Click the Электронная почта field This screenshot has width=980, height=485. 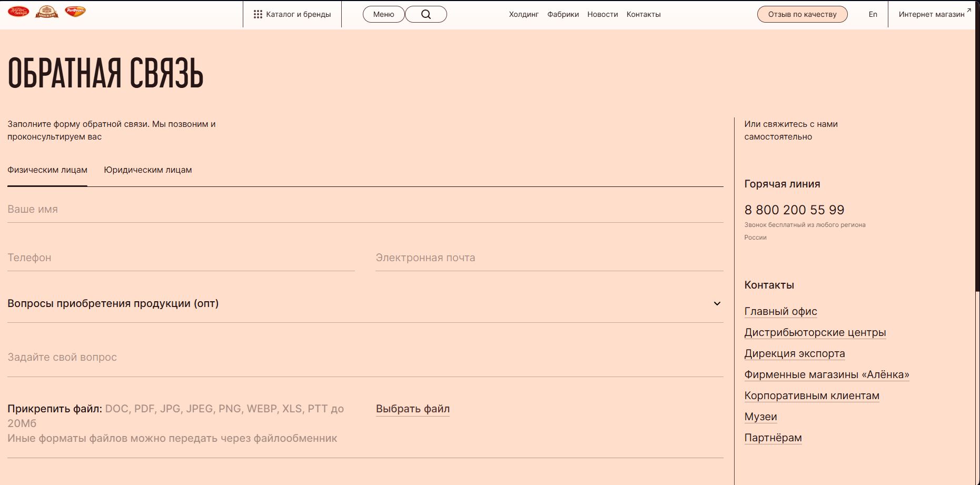[x=549, y=258]
